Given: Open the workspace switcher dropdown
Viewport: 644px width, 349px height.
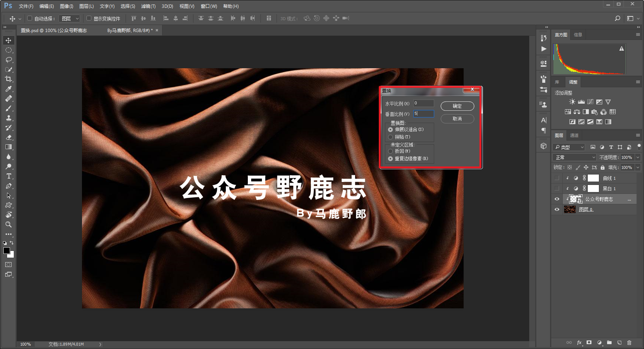Looking at the screenshot, I should pyautogui.click(x=633, y=18).
